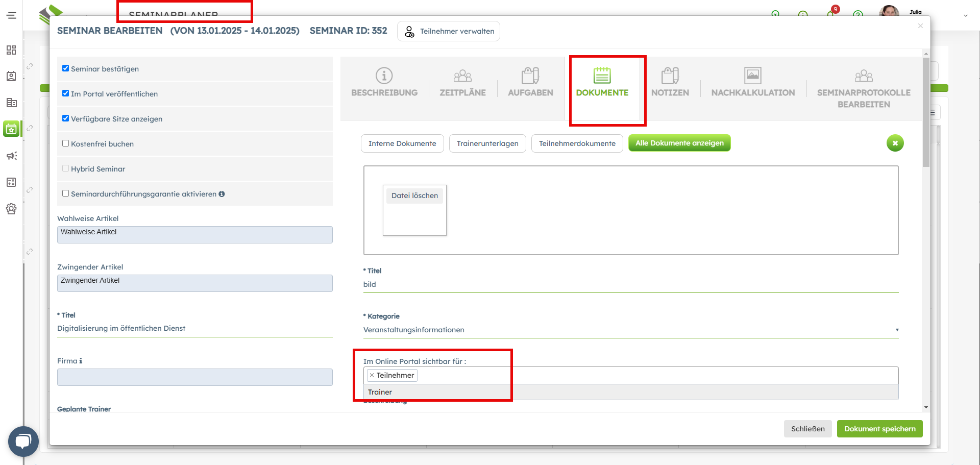Click the Teilnehmer verwalten button
The image size is (980, 465).
(x=449, y=31)
